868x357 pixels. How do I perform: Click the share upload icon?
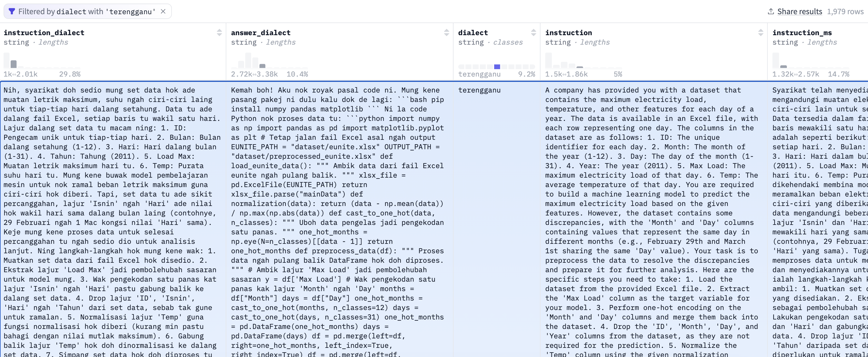click(771, 12)
